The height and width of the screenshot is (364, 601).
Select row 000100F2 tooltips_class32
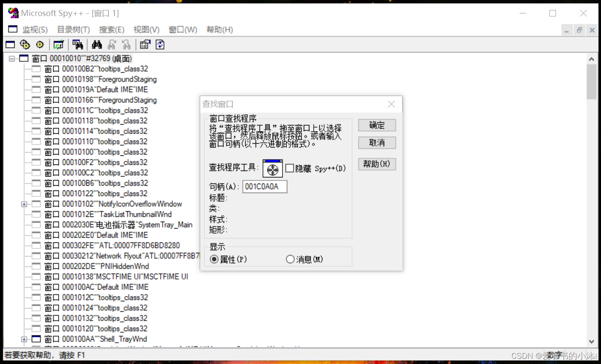(x=96, y=162)
